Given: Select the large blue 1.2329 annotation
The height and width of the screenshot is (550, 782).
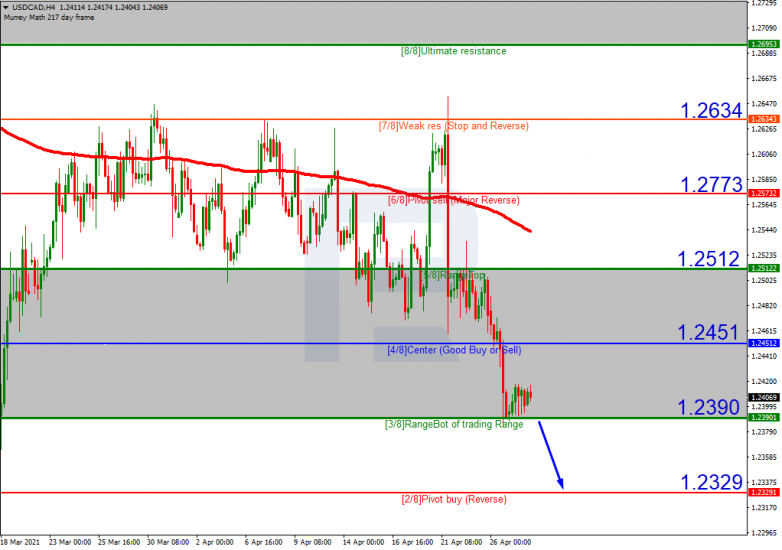Looking at the screenshot, I should [x=711, y=482].
